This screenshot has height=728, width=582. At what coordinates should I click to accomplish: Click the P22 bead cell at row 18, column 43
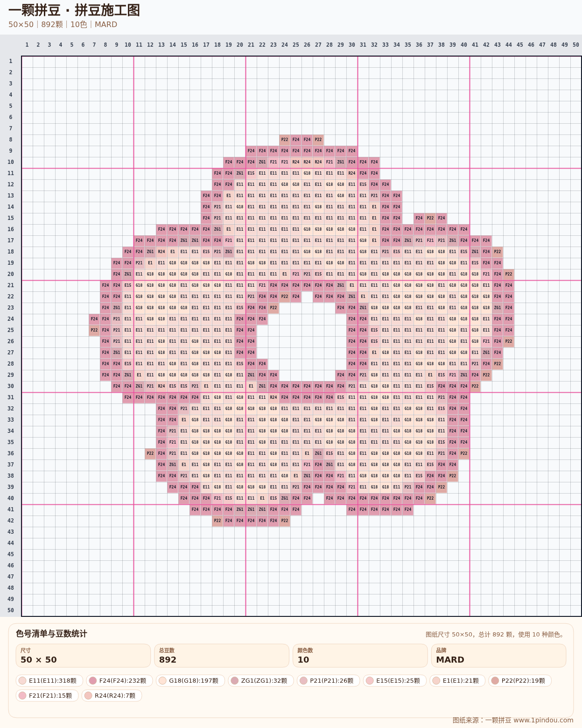point(498,252)
